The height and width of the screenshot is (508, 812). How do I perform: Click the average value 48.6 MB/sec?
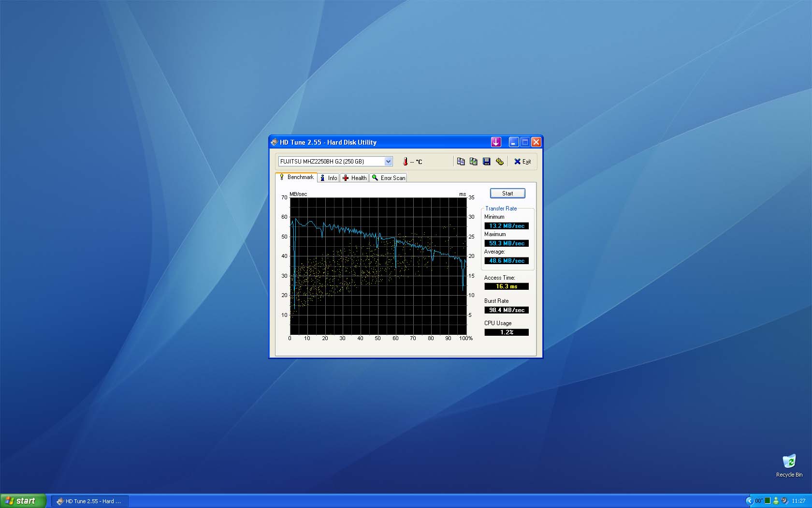507,261
